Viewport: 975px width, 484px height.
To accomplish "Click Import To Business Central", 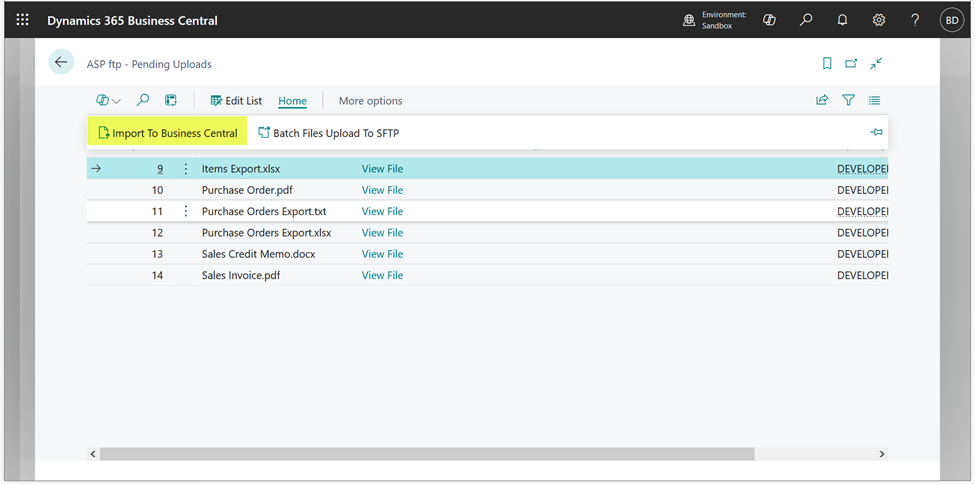I will pos(167,133).
